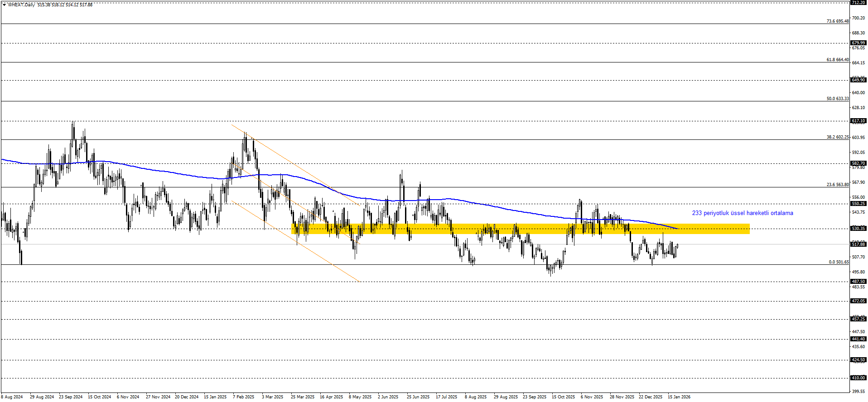Click the 617.10 price level tag

click(858, 121)
